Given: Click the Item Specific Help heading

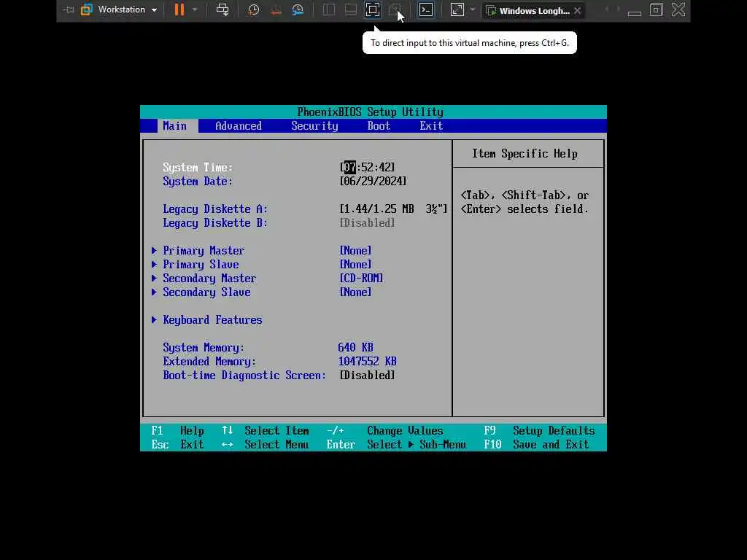Looking at the screenshot, I should 525,153.
